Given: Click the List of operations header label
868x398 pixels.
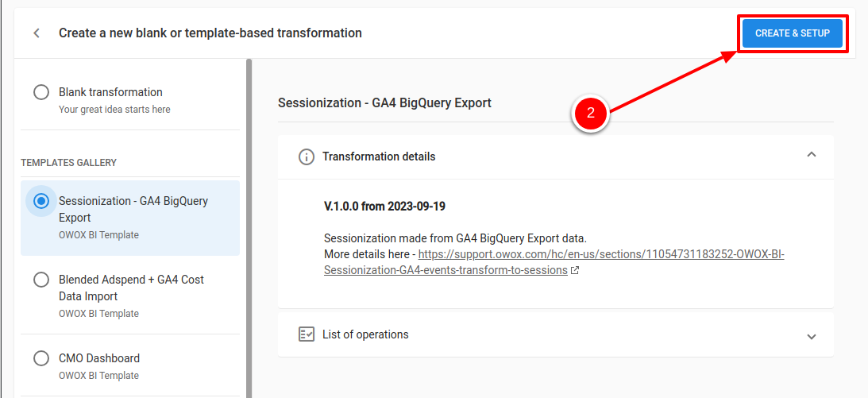Looking at the screenshot, I should point(365,334).
